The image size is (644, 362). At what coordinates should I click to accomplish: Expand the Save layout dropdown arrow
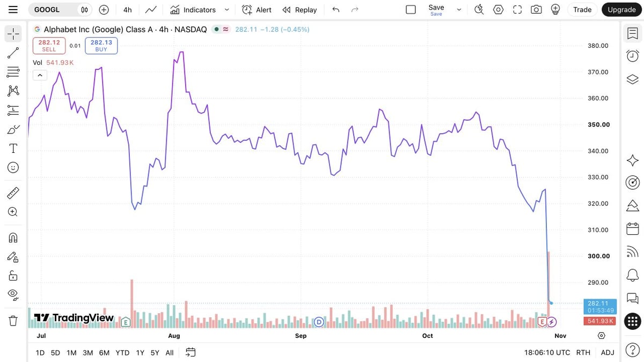pos(459,10)
